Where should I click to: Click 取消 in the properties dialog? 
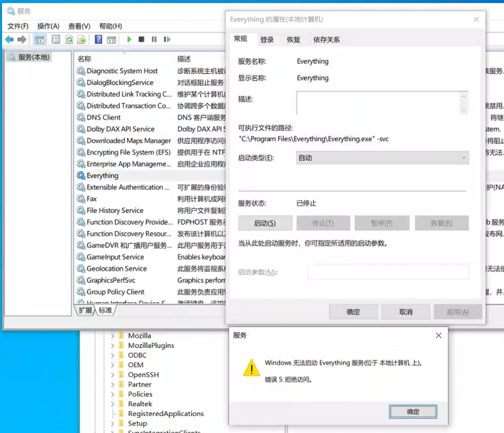(405, 312)
